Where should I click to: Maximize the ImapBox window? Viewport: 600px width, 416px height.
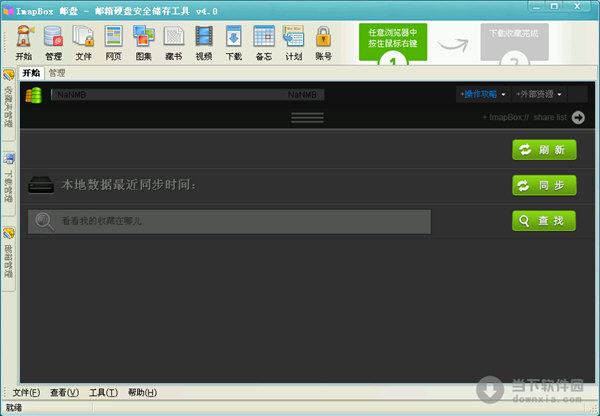(554, 7)
